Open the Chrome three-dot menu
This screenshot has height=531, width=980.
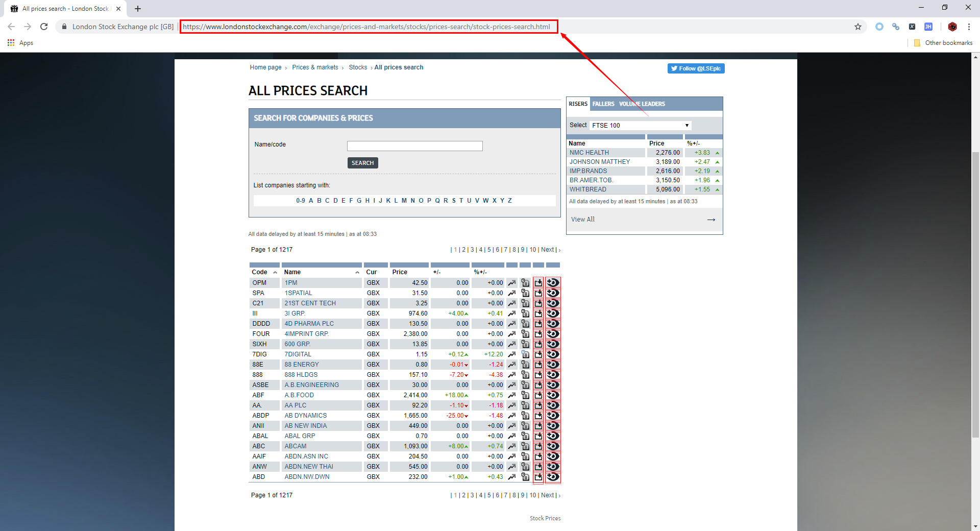coord(969,27)
